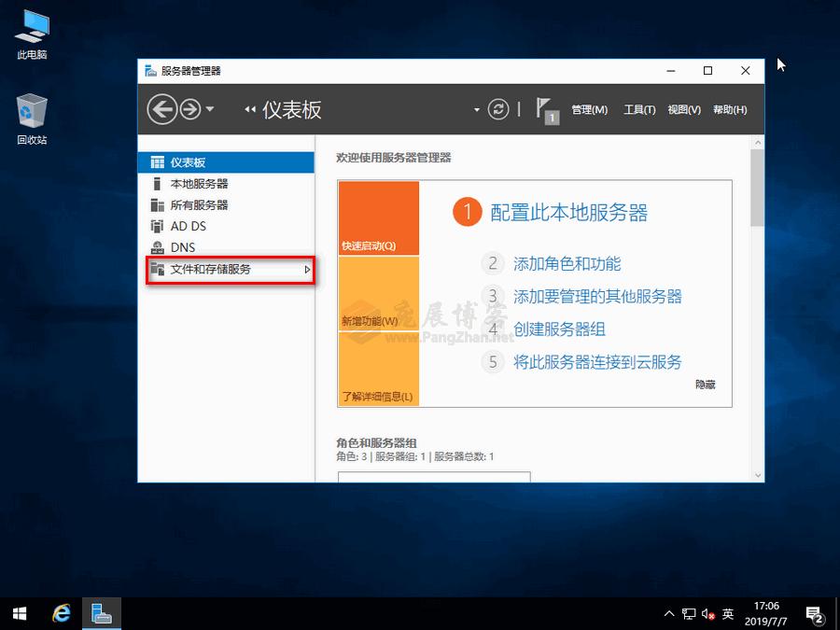Open Internet Explorer from the taskbar
The width and height of the screenshot is (840, 630).
(61, 613)
